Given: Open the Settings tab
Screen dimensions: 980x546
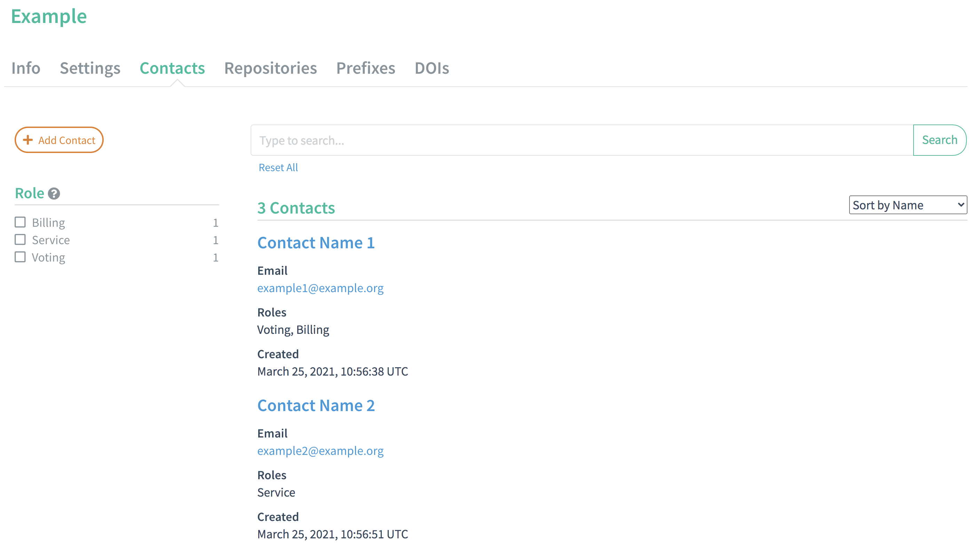Looking at the screenshot, I should pyautogui.click(x=90, y=69).
